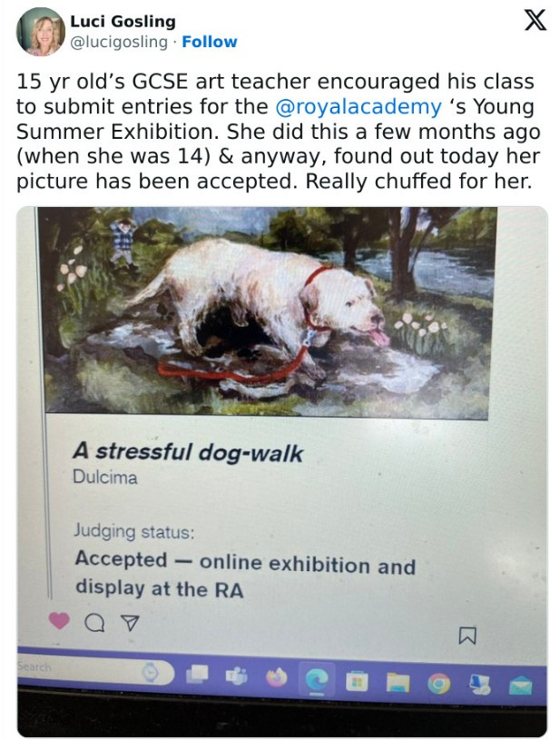Open the @royalacademy mention link
Image resolution: width=560 pixels, height=740 pixels.
357,106
